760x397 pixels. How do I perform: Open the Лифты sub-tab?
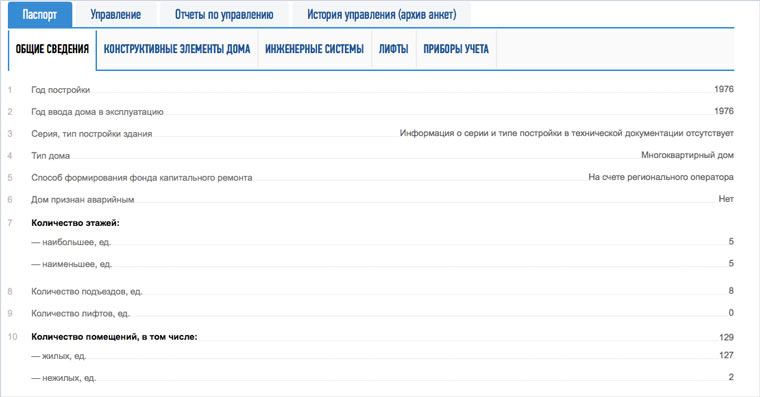pos(394,49)
